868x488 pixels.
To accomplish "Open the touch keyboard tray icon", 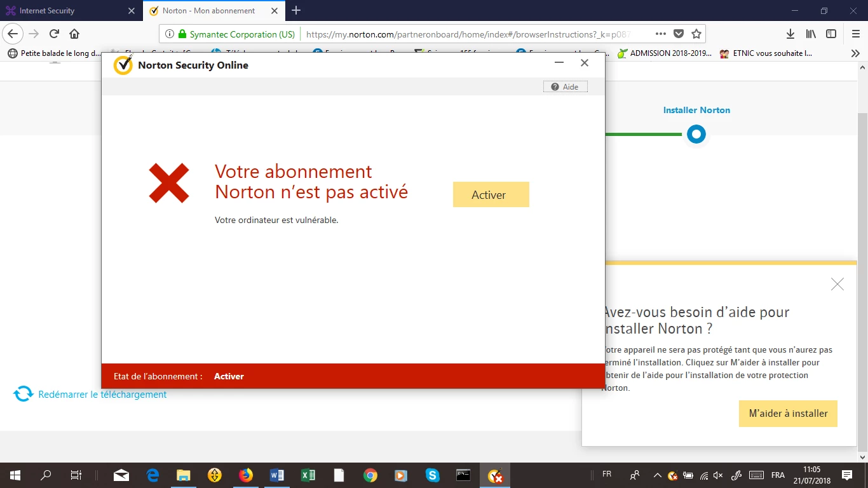I will [756, 475].
